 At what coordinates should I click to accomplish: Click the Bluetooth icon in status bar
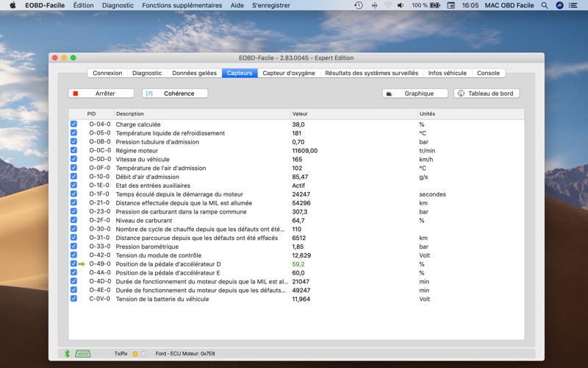67,353
